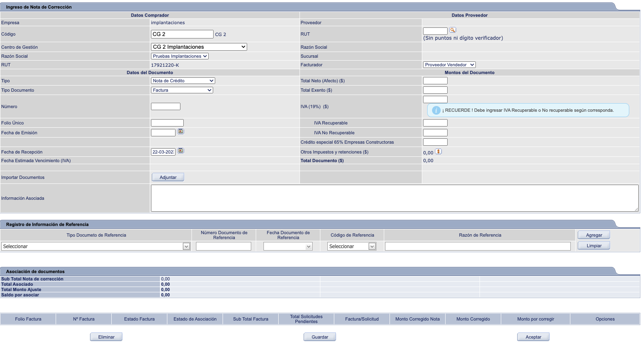Click the Código input field
The height and width of the screenshot is (348, 644).
tap(182, 34)
